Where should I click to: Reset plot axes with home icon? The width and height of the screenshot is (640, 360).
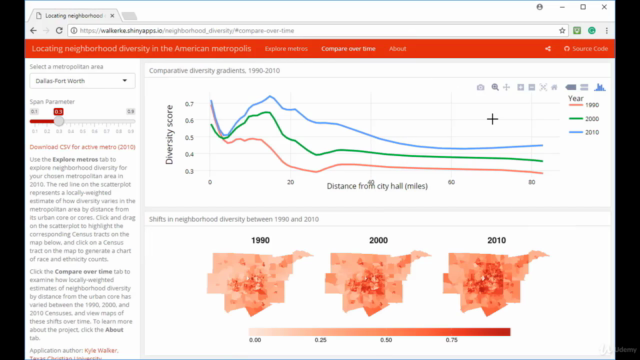pos(554,87)
